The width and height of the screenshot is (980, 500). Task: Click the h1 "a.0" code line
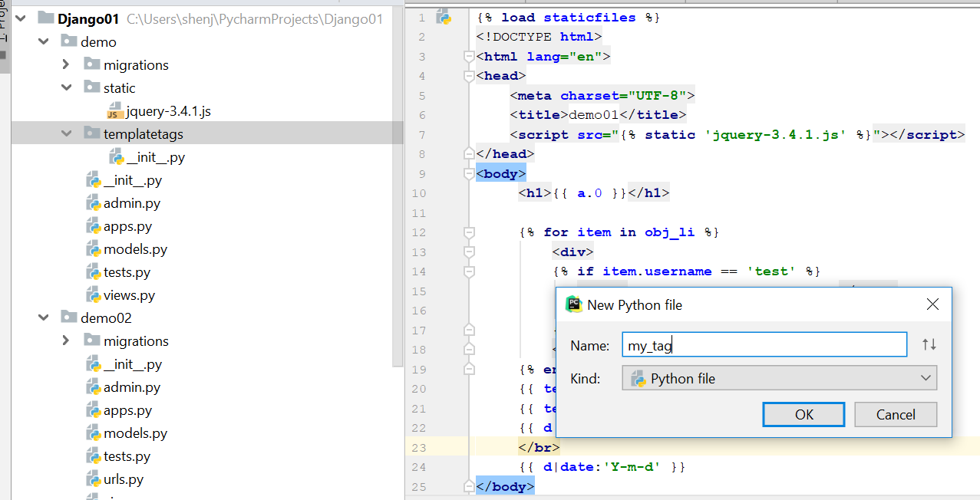pyautogui.click(x=594, y=193)
